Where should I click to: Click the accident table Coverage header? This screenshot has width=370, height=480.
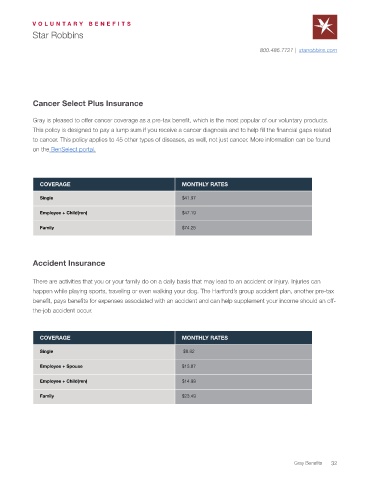click(104, 338)
